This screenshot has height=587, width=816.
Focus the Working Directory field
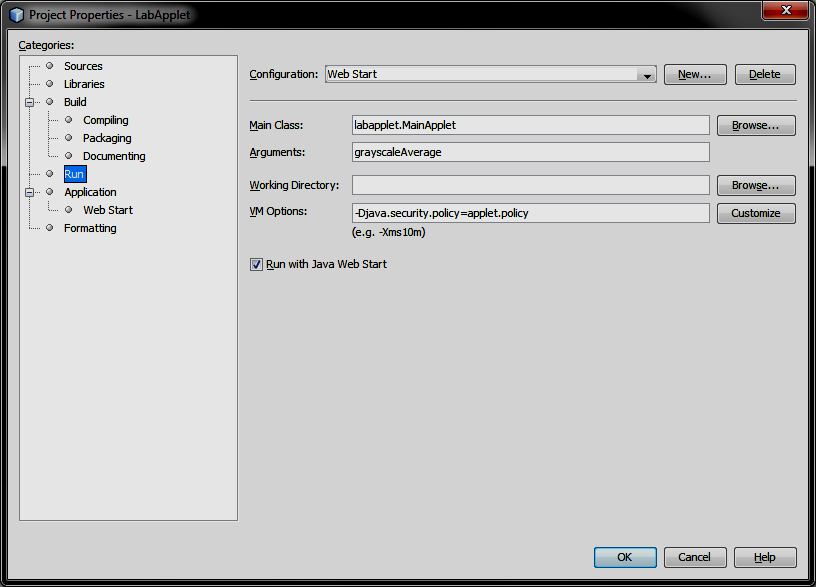[530, 185]
